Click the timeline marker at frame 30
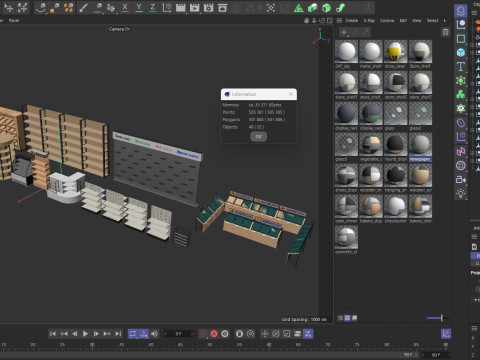This screenshot has width=480, height=360. 92,346
